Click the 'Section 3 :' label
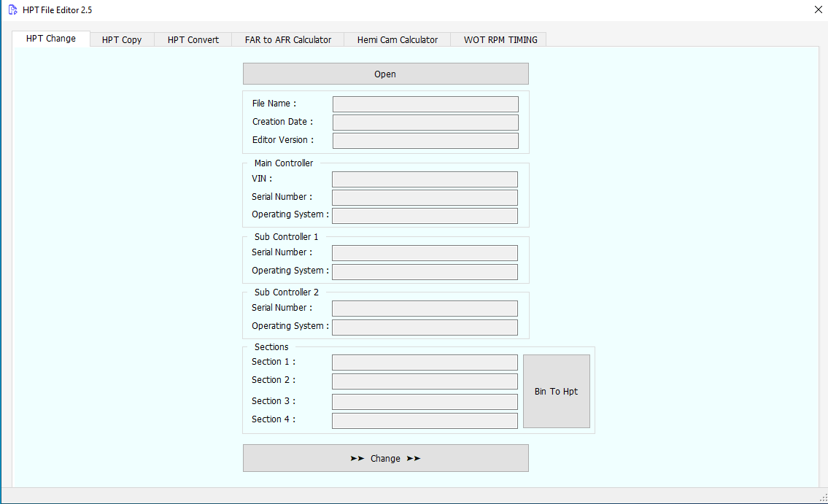828x504 pixels. click(274, 401)
